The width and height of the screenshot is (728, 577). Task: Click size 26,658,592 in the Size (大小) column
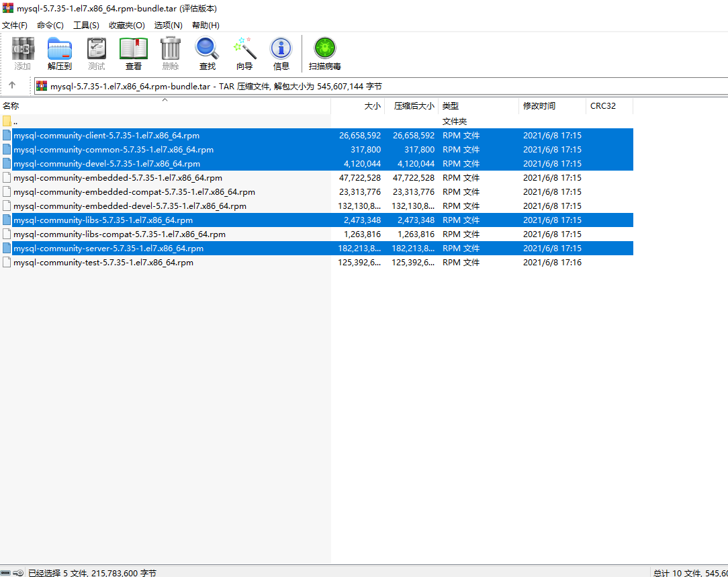click(x=360, y=135)
